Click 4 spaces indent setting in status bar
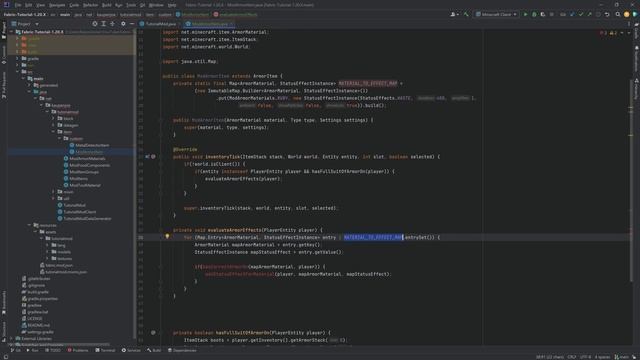Screen dimensions: 640x360 602,357
